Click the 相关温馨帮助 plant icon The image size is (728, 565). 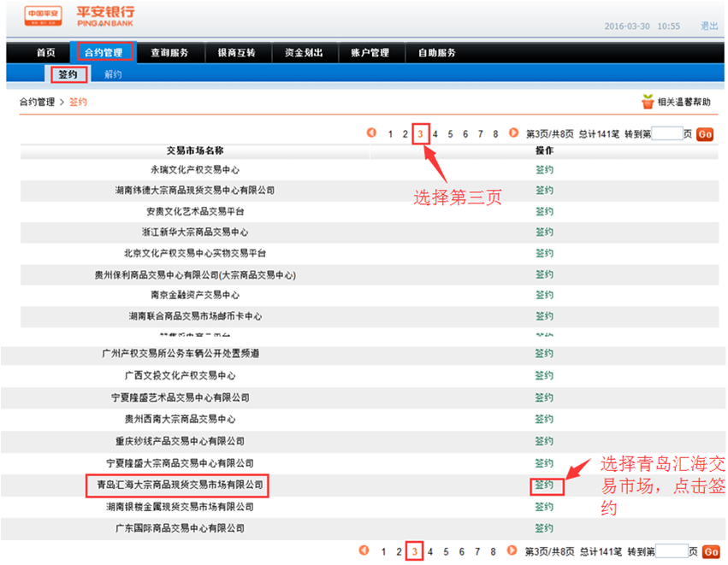(648, 102)
